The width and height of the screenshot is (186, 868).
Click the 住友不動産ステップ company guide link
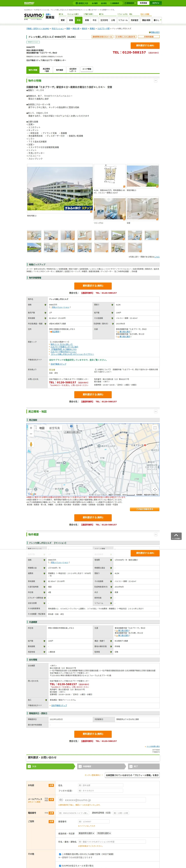pos(58,364)
